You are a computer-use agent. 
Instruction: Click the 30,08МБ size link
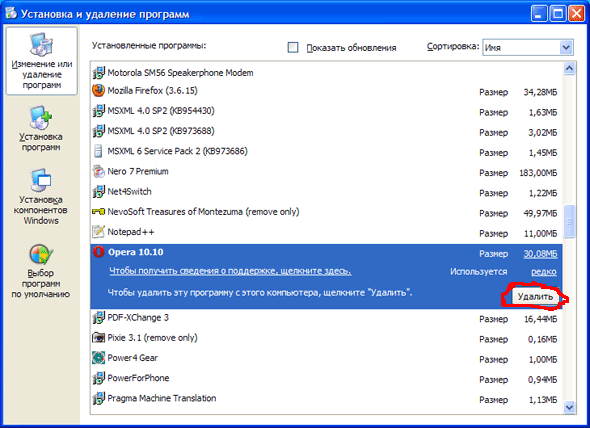click(x=540, y=254)
